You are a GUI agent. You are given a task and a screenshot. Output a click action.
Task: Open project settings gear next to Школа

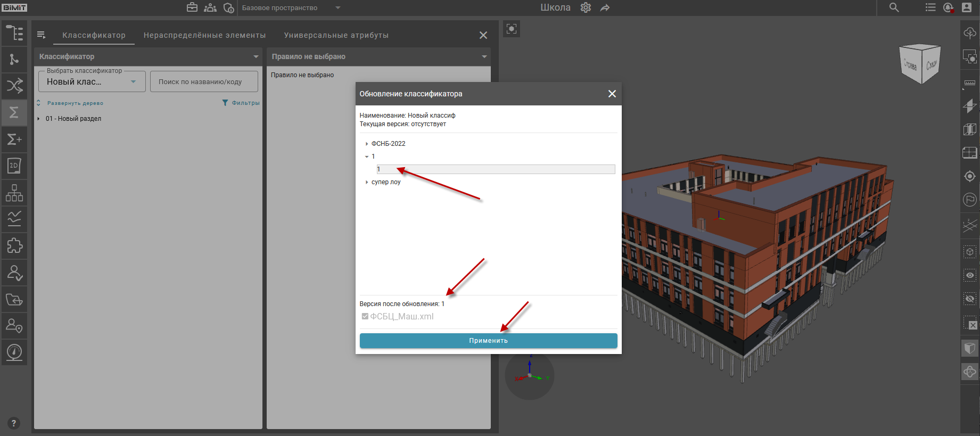586,7
